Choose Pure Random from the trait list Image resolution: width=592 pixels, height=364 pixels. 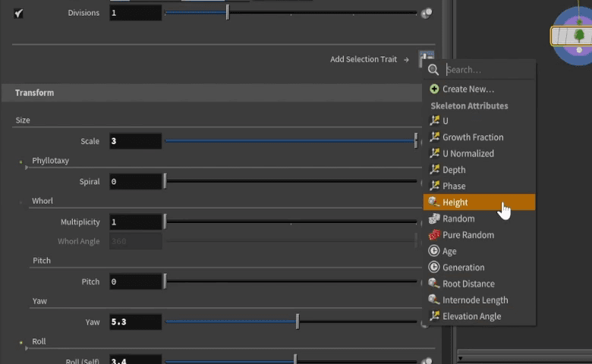(x=479, y=234)
